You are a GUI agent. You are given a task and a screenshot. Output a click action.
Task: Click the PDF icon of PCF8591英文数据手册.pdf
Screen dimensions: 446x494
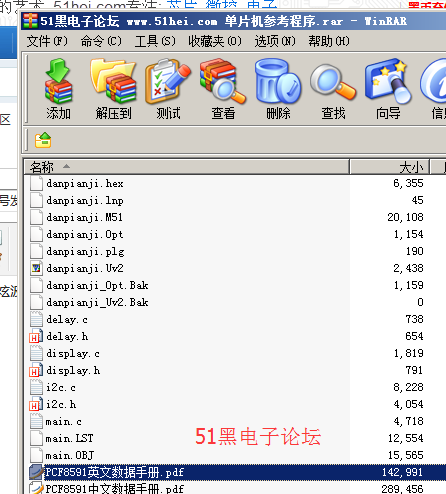[36, 472]
